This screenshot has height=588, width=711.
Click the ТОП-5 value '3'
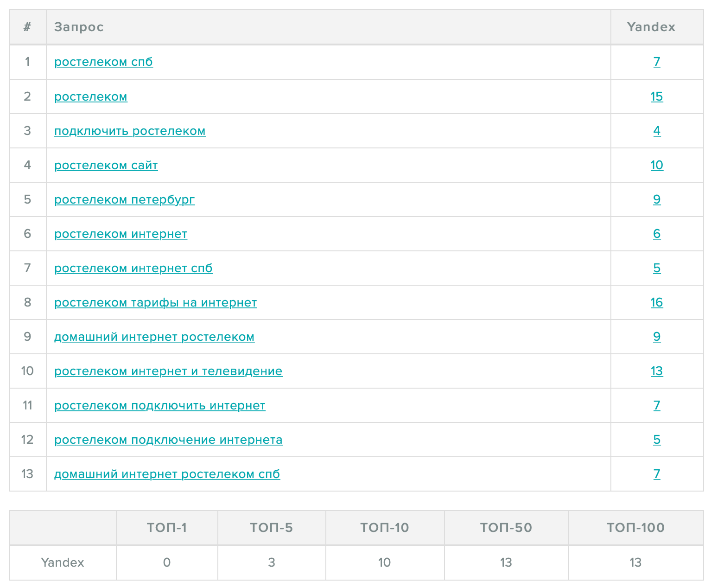(x=272, y=562)
